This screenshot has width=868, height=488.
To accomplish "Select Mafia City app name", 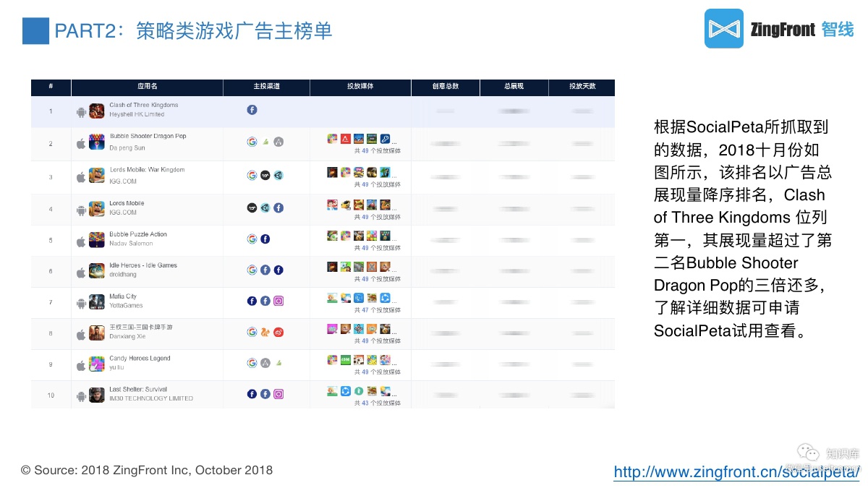I will pyautogui.click(x=123, y=296).
